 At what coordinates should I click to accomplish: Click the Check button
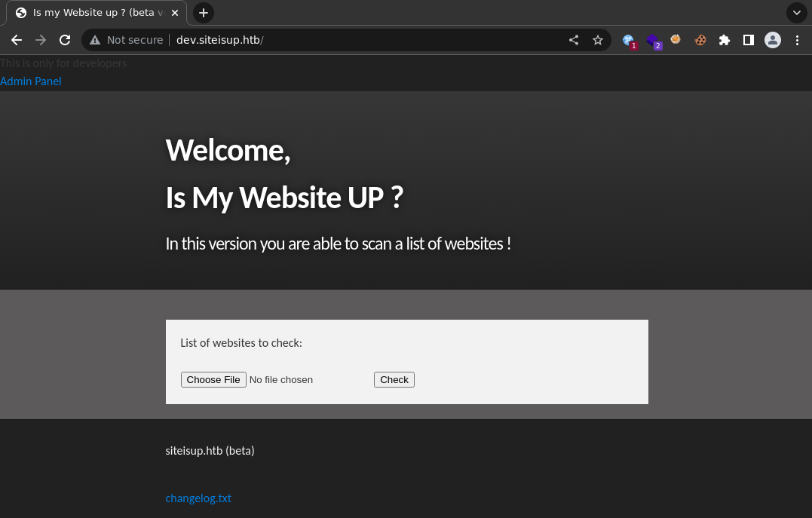pos(394,380)
